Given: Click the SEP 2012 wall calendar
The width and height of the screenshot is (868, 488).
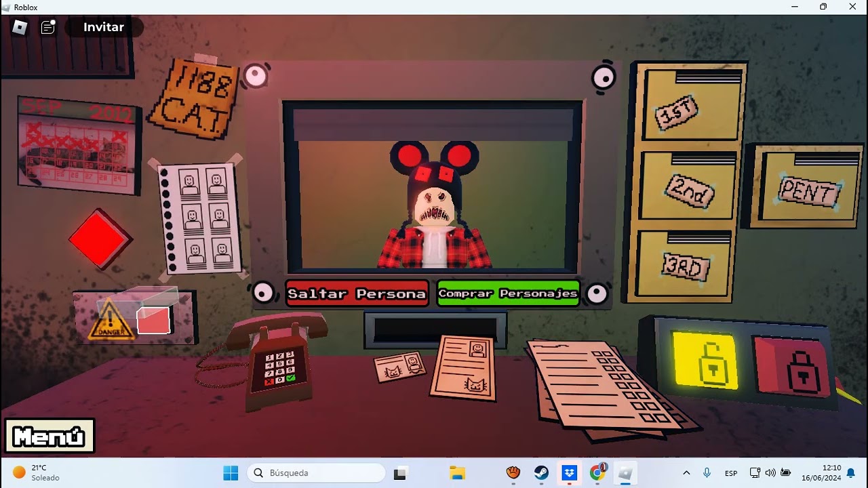Looking at the screenshot, I should tap(79, 144).
